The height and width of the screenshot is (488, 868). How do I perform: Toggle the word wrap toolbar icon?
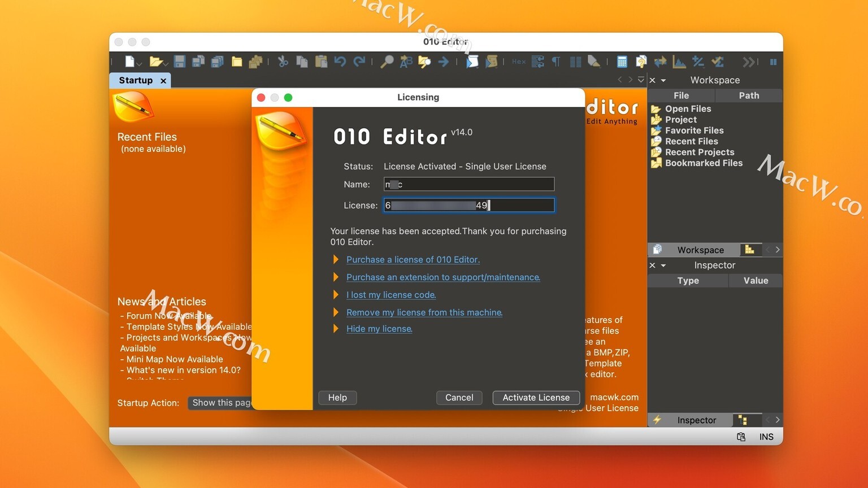pyautogui.click(x=537, y=62)
